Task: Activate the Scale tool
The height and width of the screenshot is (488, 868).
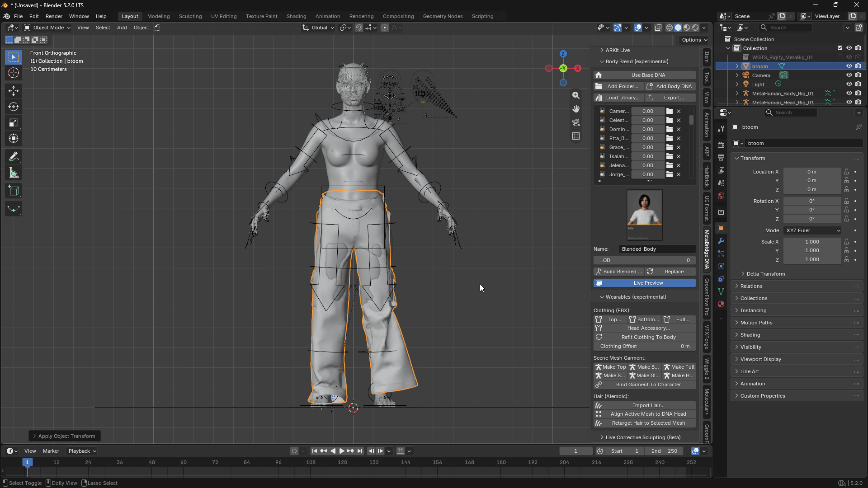Action: pyautogui.click(x=14, y=123)
